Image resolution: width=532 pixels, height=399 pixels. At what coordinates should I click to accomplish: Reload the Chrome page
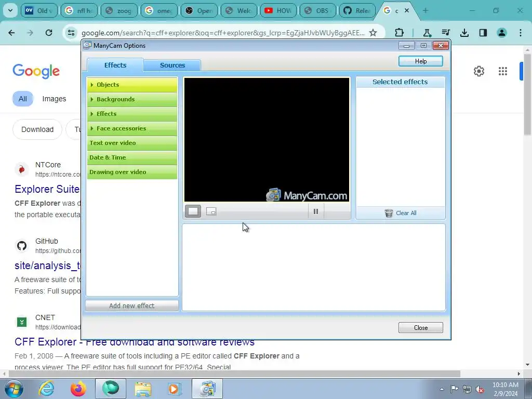point(49,33)
